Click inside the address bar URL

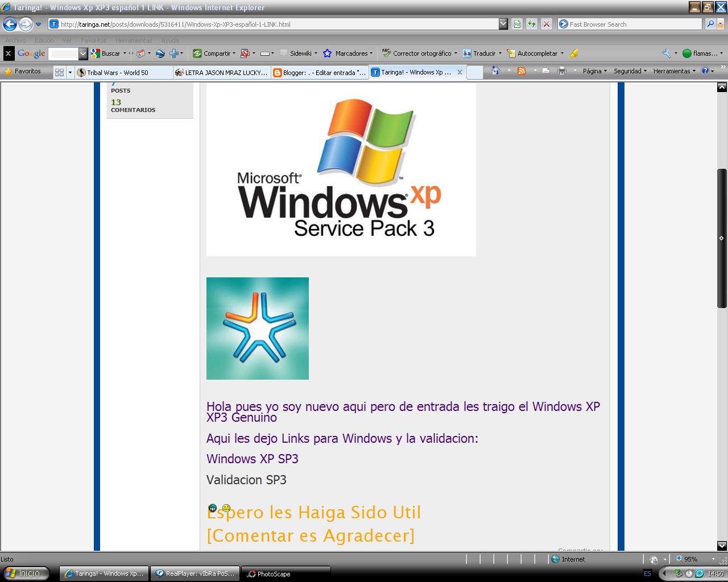[273, 24]
